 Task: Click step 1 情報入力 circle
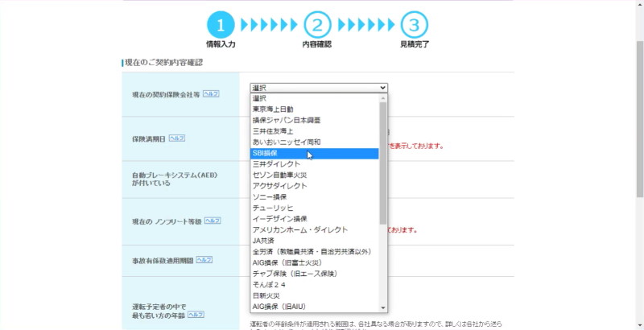pos(221,25)
